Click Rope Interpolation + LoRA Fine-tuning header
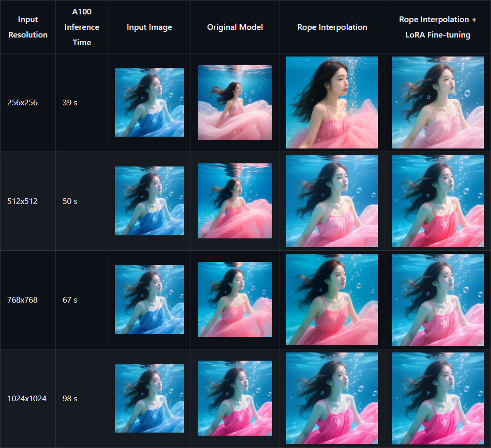Viewport: 491px width, 448px height. tap(438, 27)
